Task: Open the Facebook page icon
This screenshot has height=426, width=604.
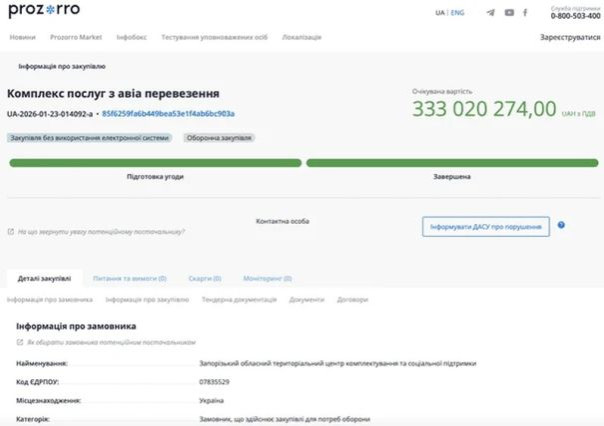Action: (525, 13)
